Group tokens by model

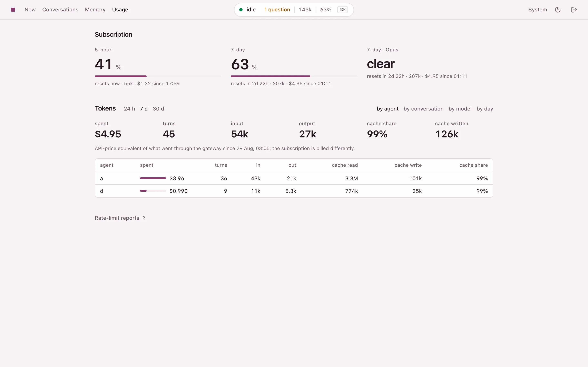coord(460,109)
